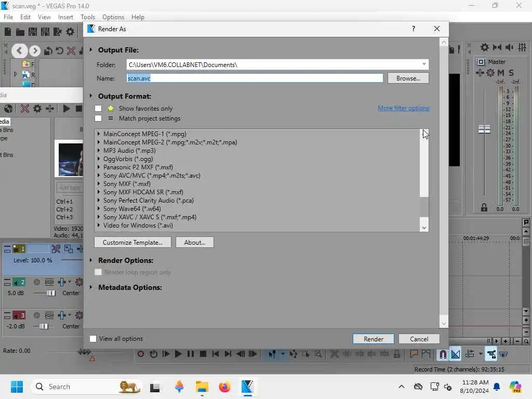Screen dimensions: 532x399
Task: Collapse the Metadata Options section
Action: coord(91,287)
